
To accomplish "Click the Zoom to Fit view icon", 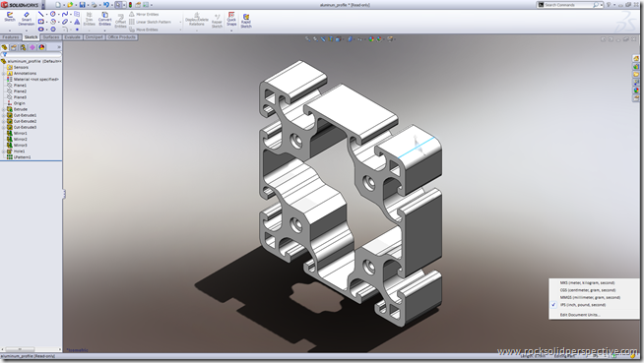I will tap(307, 39).
